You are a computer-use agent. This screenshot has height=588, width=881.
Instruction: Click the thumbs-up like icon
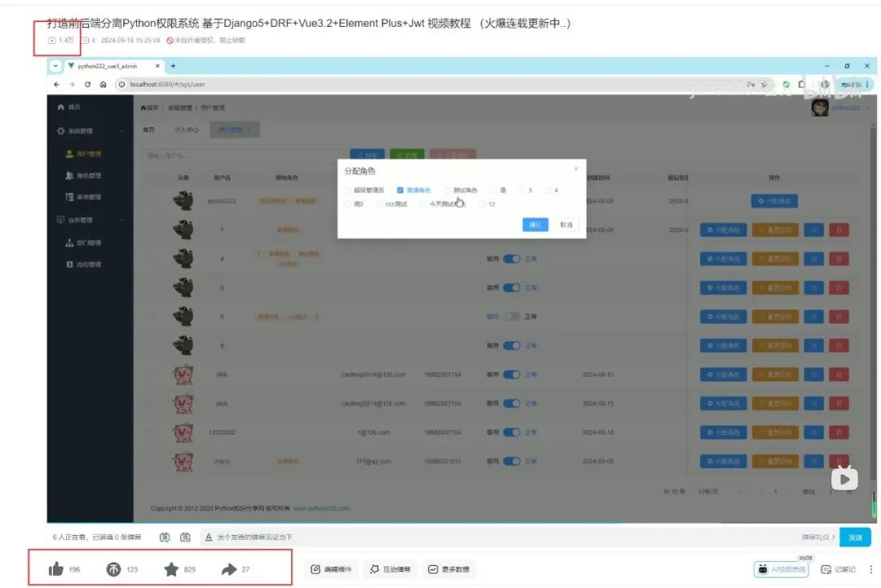tap(55, 569)
